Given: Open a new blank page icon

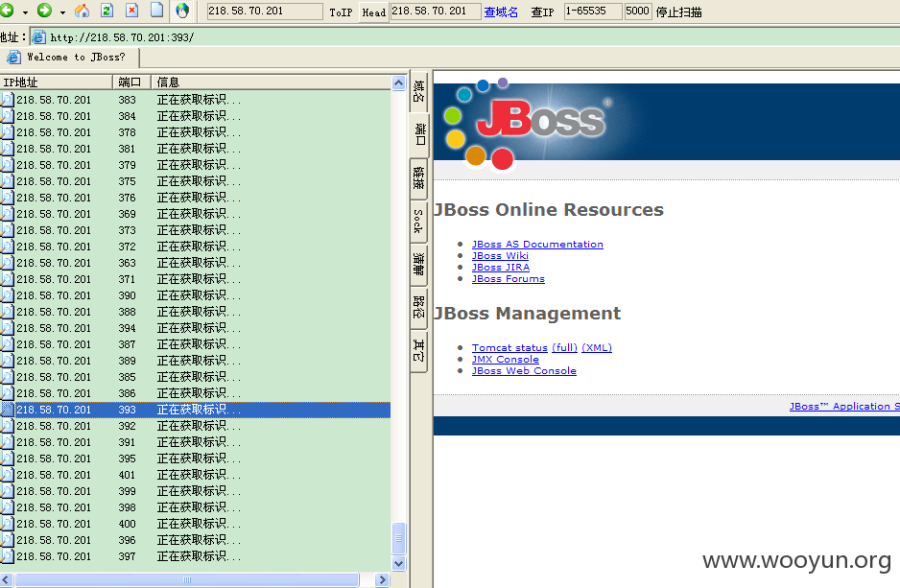Looking at the screenshot, I should coord(156,10).
